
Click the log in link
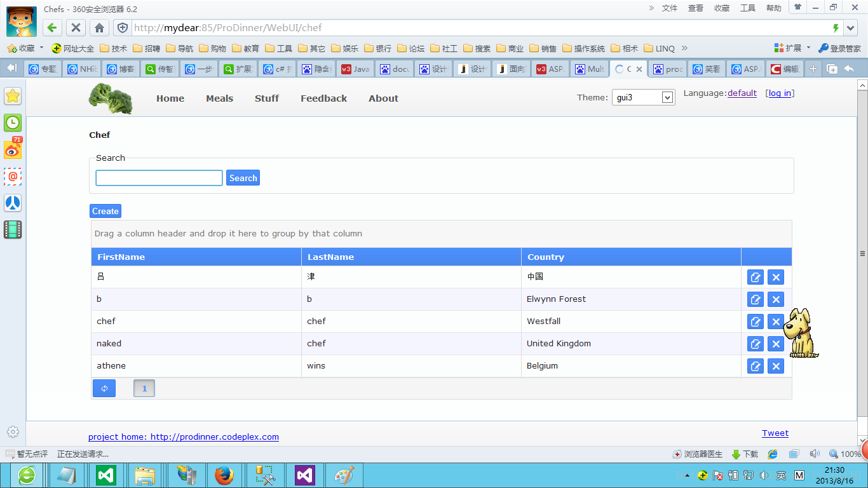[780, 93]
